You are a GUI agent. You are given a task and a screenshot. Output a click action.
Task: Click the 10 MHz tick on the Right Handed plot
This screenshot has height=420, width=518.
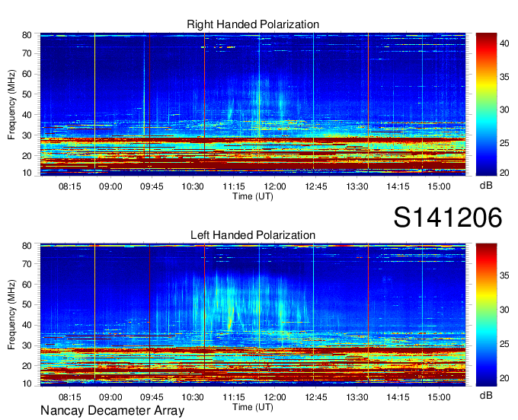27,173
